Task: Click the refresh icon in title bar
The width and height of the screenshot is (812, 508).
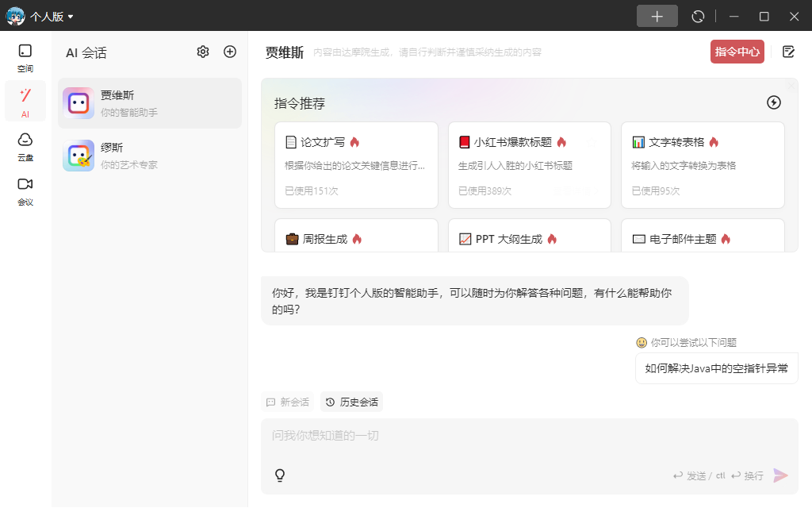Action: (x=698, y=17)
